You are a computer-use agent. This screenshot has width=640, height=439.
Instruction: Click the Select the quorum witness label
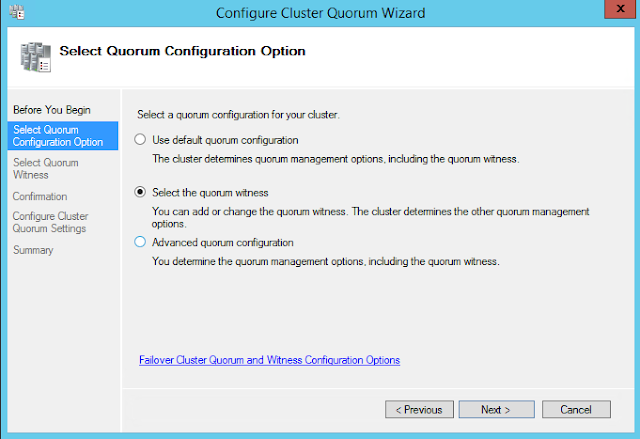210,192
